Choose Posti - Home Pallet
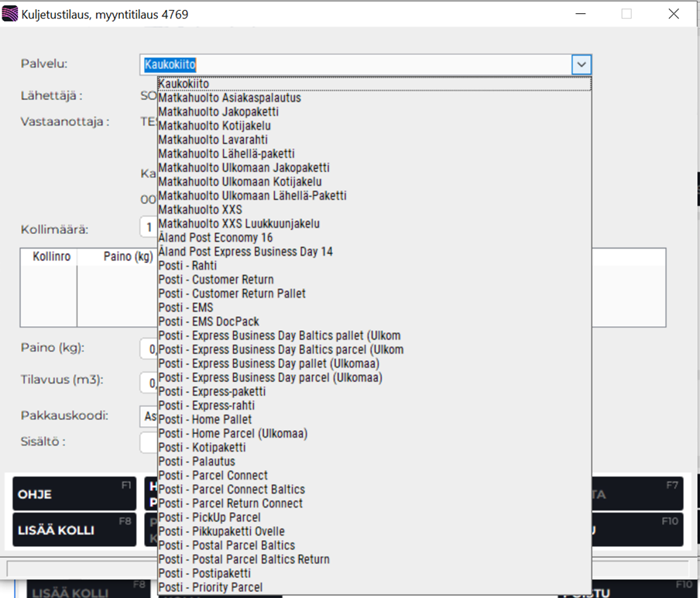The image size is (700, 598). click(204, 419)
